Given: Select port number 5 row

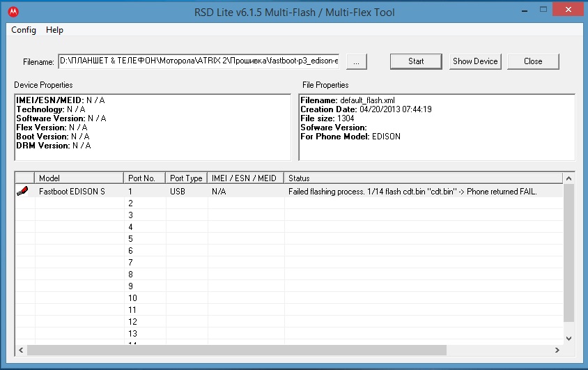Looking at the screenshot, I should coord(288,239).
